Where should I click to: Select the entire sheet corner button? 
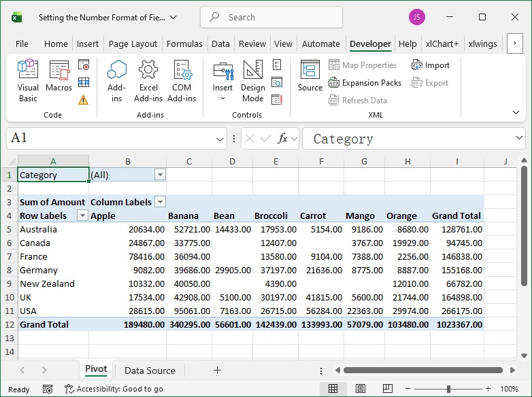point(10,161)
